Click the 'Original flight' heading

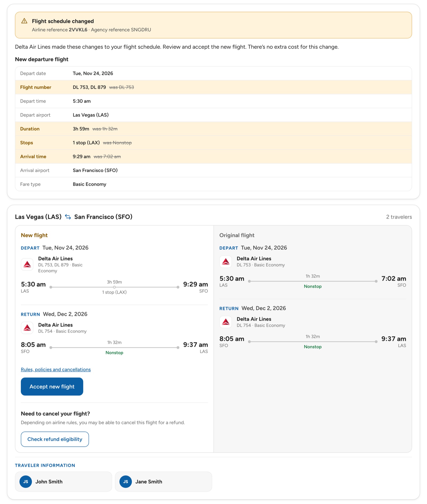tap(237, 235)
